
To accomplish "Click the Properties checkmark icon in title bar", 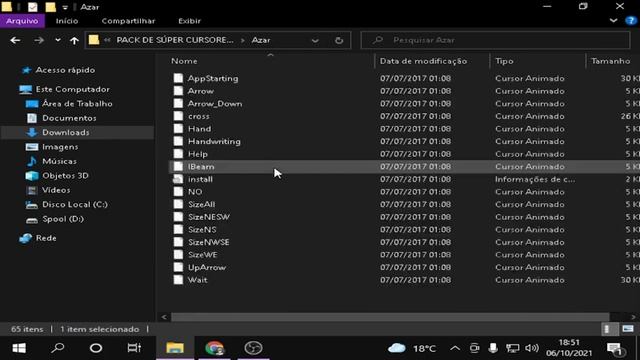I will pos(33,7).
